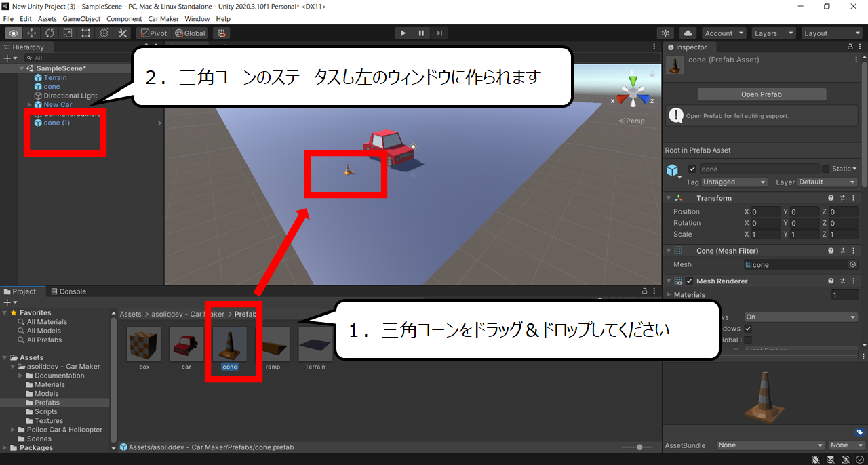Click the Play button
This screenshot has width=868, height=465.
click(x=403, y=33)
